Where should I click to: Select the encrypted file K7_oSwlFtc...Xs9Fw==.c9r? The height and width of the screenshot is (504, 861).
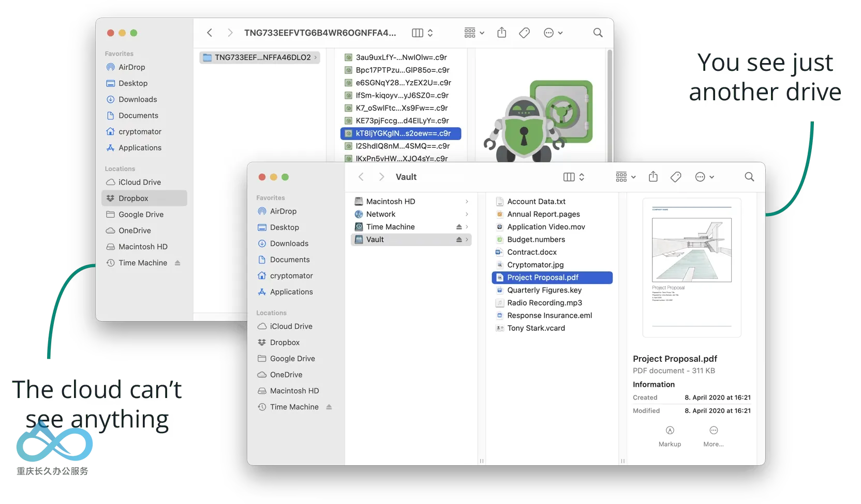click(400, 108)
